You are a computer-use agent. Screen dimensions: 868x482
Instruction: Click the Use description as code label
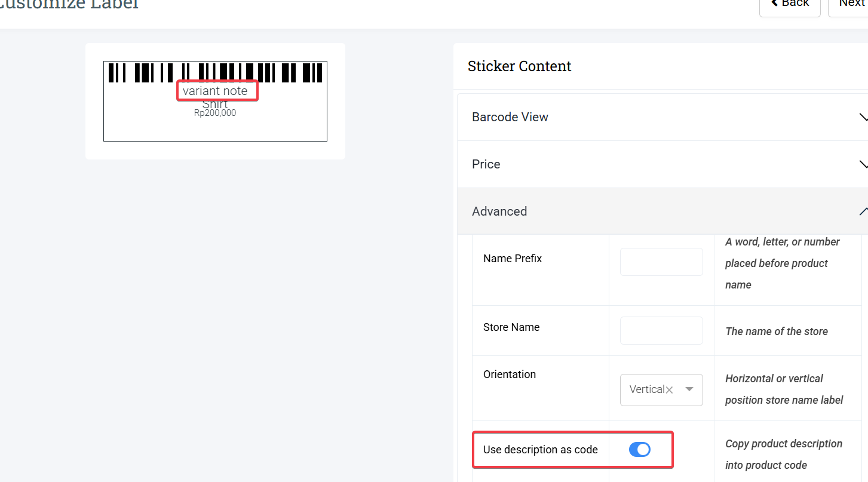(540, 450)
